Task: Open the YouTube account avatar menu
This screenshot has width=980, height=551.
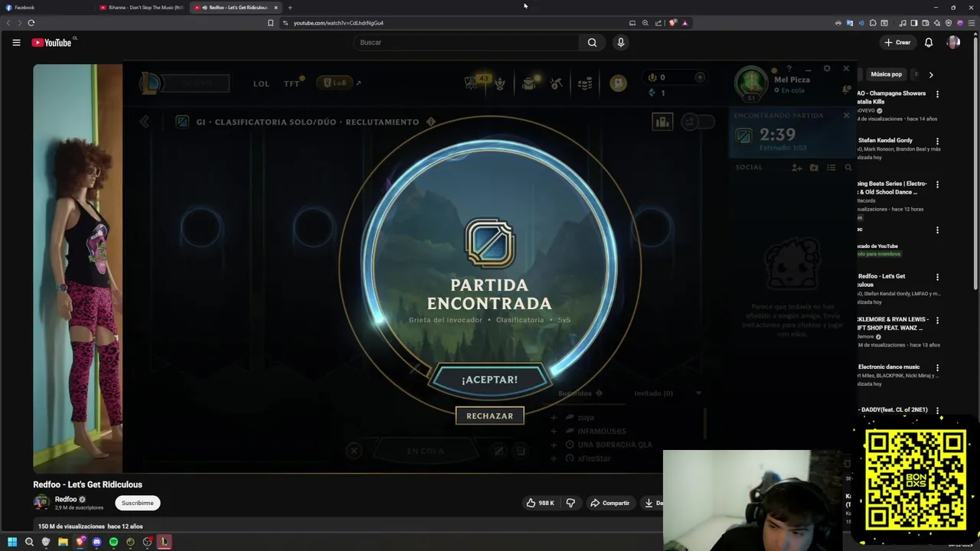Action: pyautogui.click(x=953, y=43)
